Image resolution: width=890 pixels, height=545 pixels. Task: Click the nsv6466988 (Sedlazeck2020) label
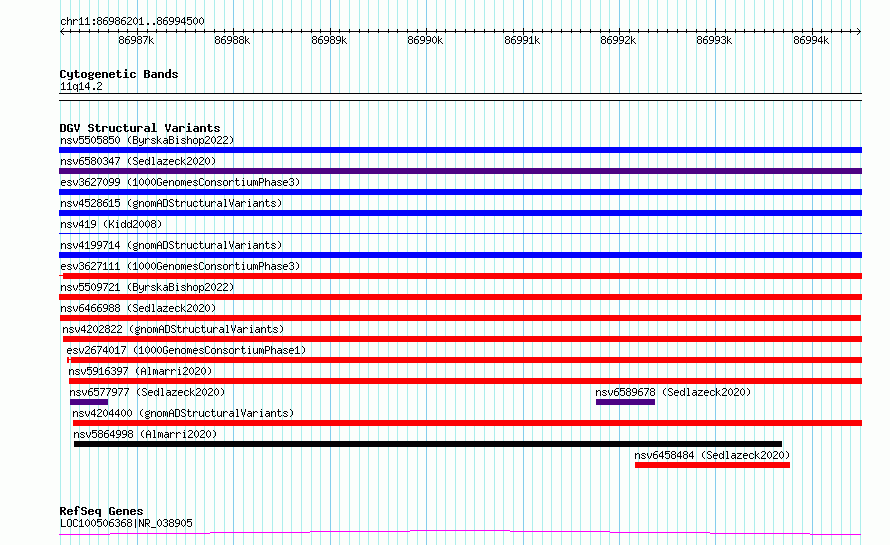tap(138, 308)
